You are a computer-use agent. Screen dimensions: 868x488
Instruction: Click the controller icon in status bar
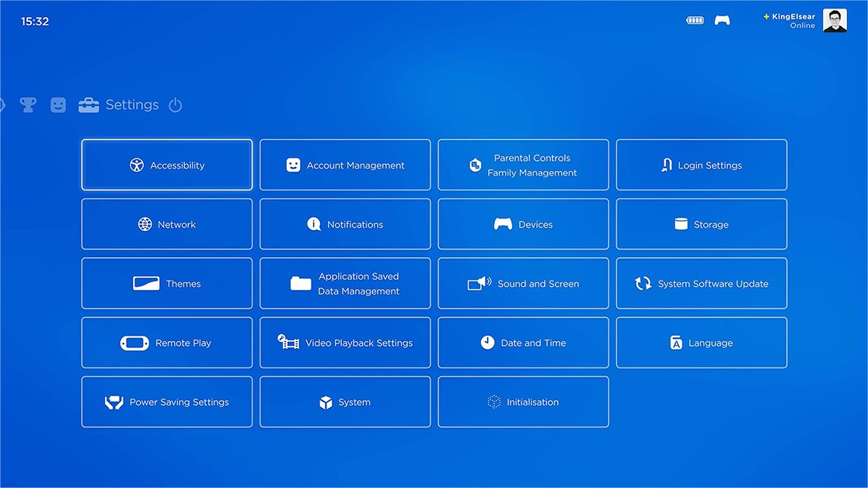[722, 21]
